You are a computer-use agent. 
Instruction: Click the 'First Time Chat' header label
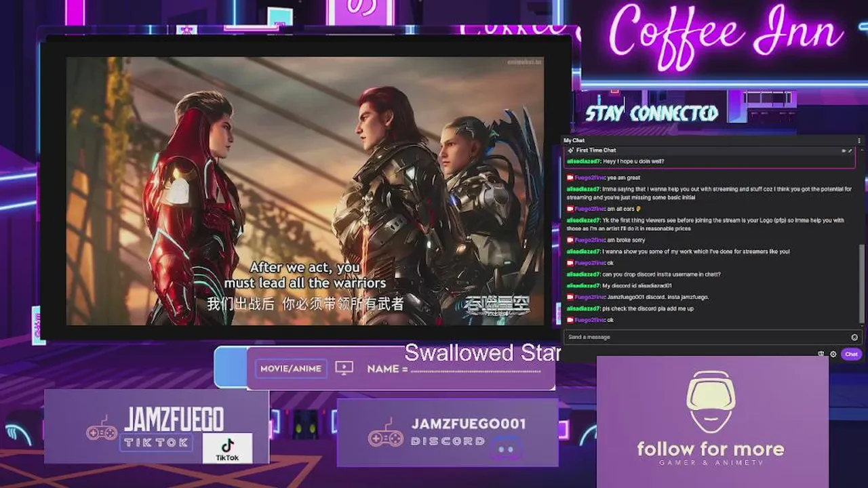click(x=596, y=150)
